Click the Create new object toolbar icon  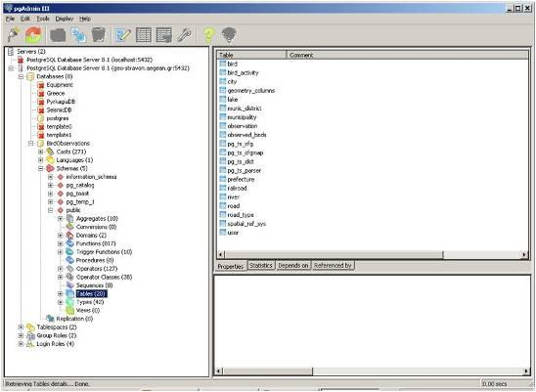[78, 35]
